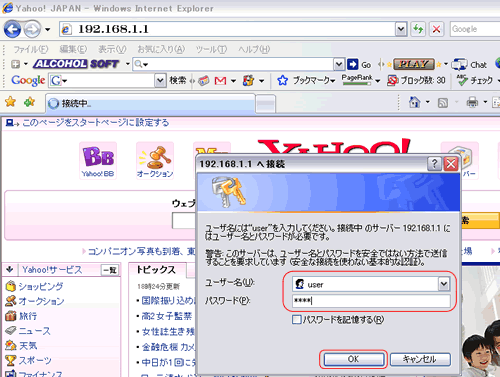Click the Gmail icon on Google toolbar
The width and height of the screenshot is (500, 377).
(x=220, y=81)
